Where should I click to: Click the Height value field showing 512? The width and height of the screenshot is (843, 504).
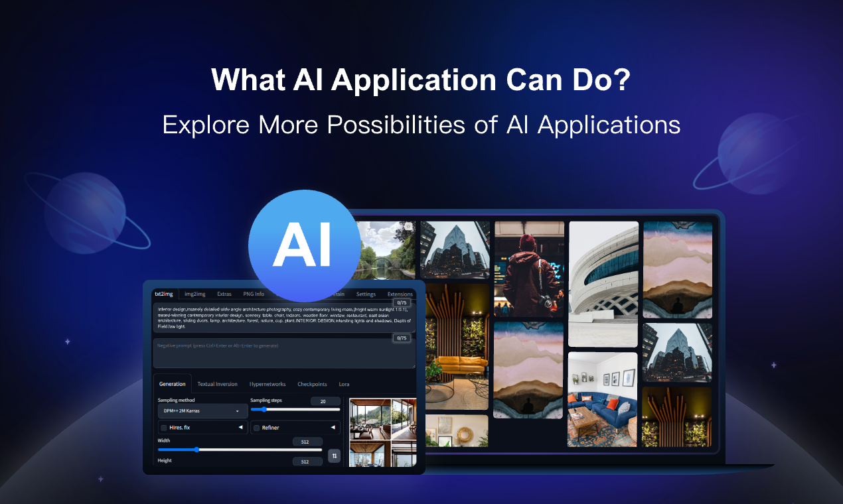point(307,462)
